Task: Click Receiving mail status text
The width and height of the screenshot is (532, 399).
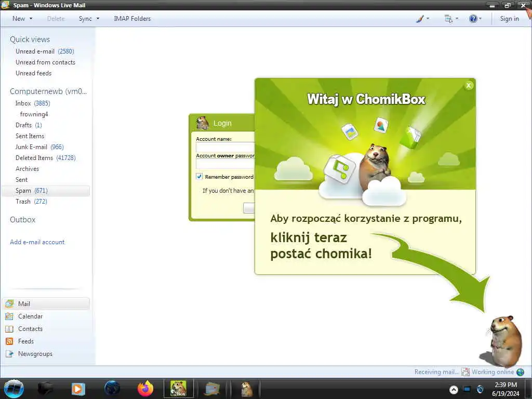Action: click(x=436, y=372)
